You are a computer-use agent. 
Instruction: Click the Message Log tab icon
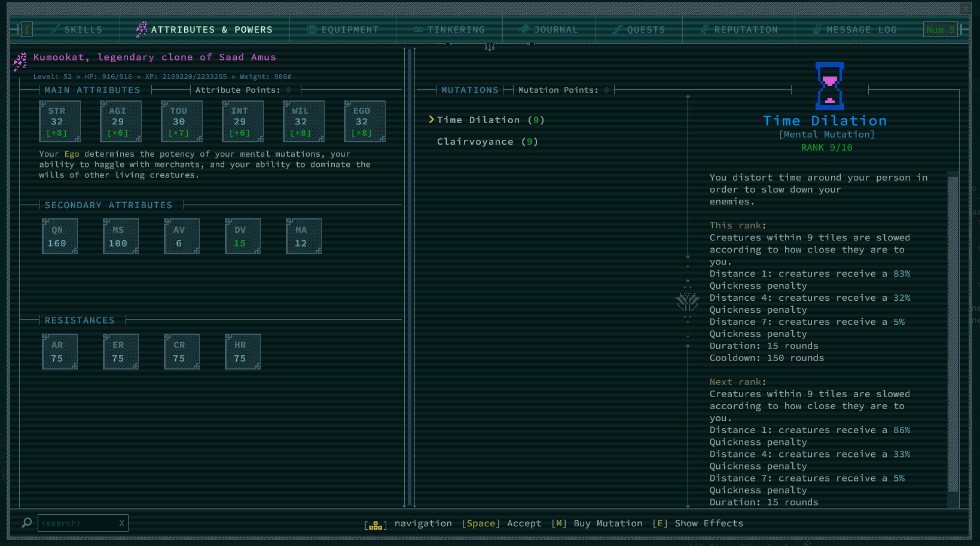pos(817,30)
